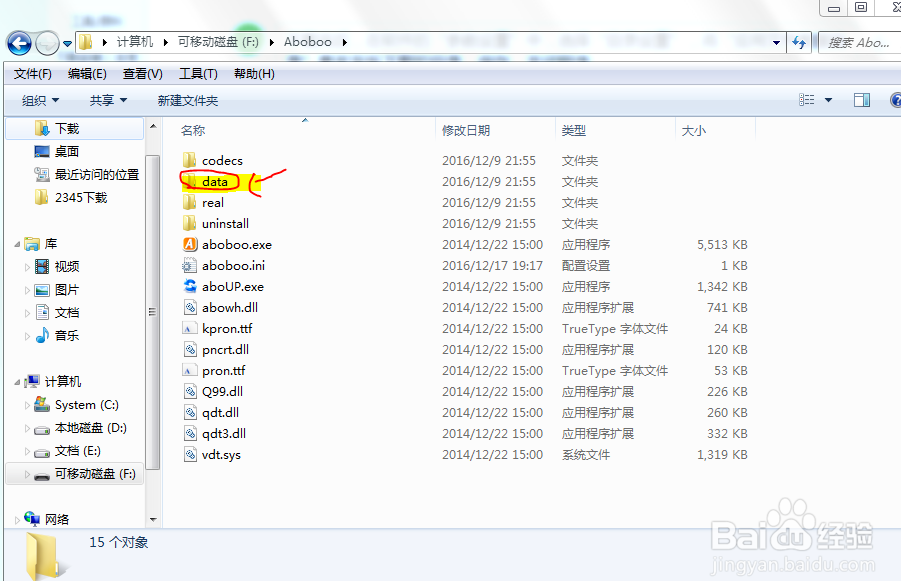The width and height of the screenshot is (901, 581).
Task: Go back using the Back arrow button
Action: [x=19, y=43]
